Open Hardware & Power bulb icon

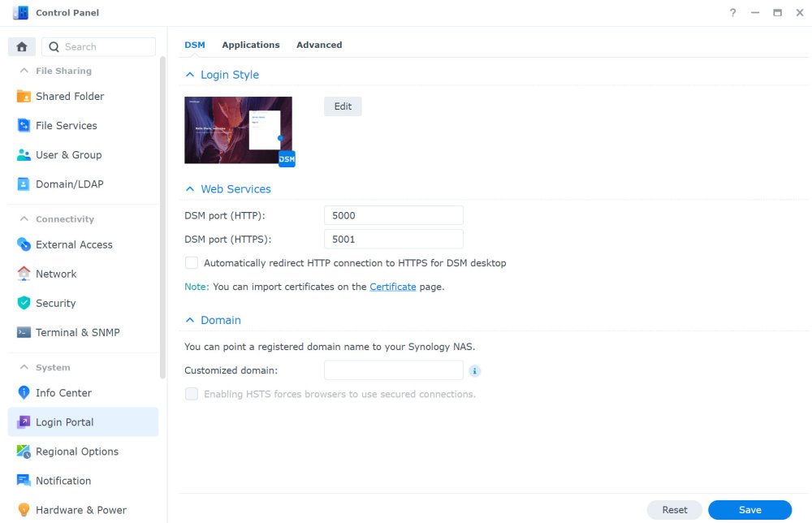tap(24, 510)
